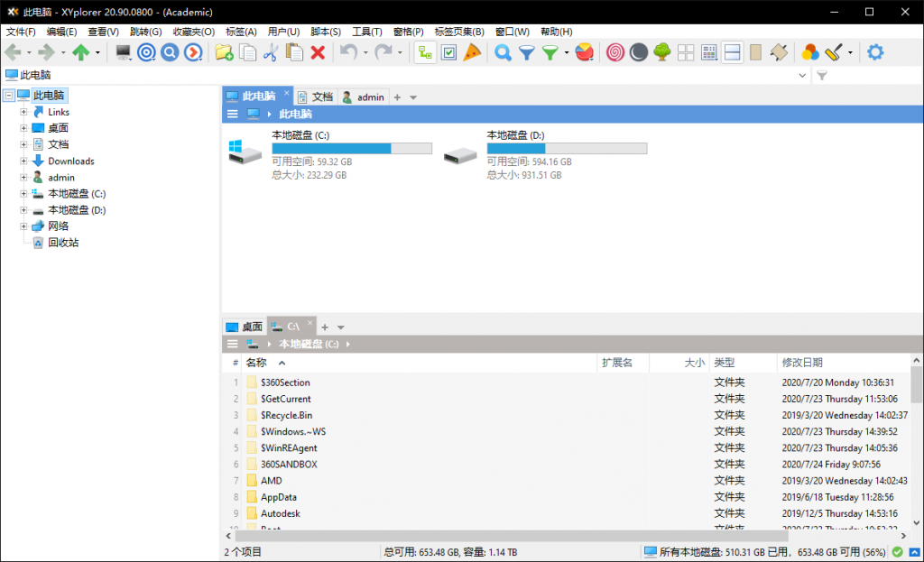Open the address bar dropdown arrow
Screen dimensions: 924x562
click(802, 76)
